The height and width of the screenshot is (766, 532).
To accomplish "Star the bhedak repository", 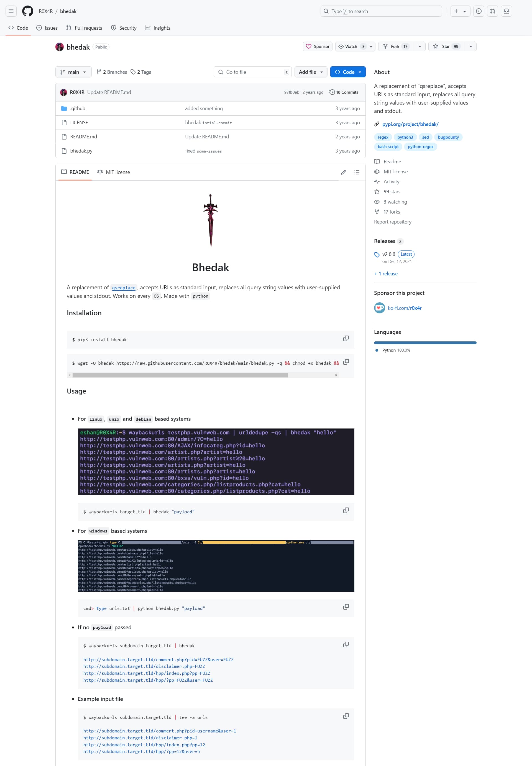I will tap(446, 46).
